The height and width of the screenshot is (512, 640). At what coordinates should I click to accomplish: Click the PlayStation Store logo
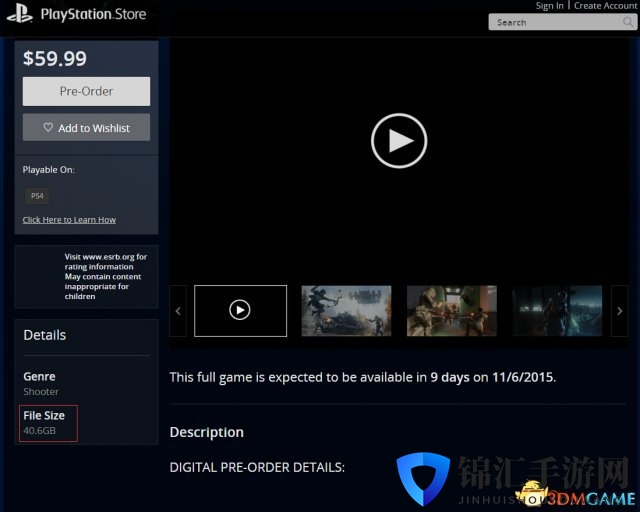tap(77, 15)
